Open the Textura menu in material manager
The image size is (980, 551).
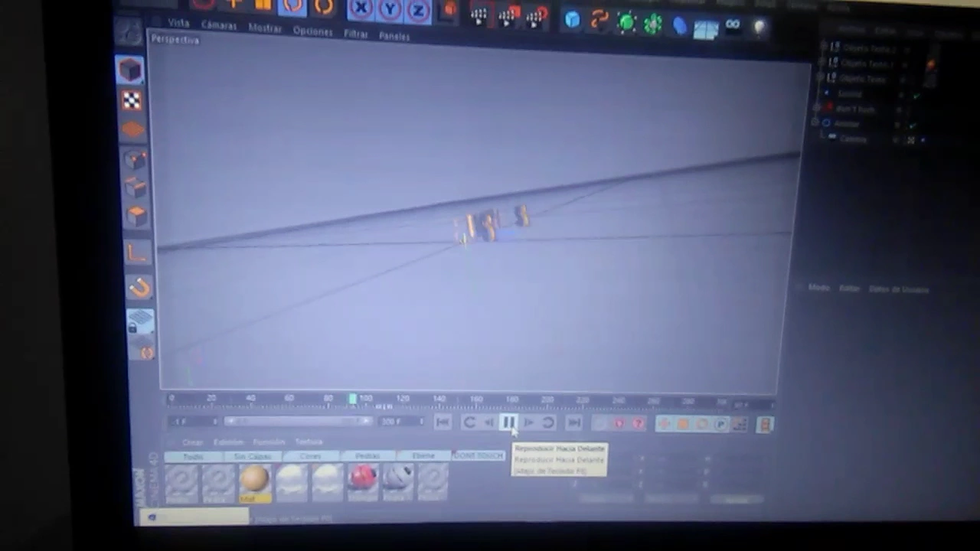coord(309,442)
